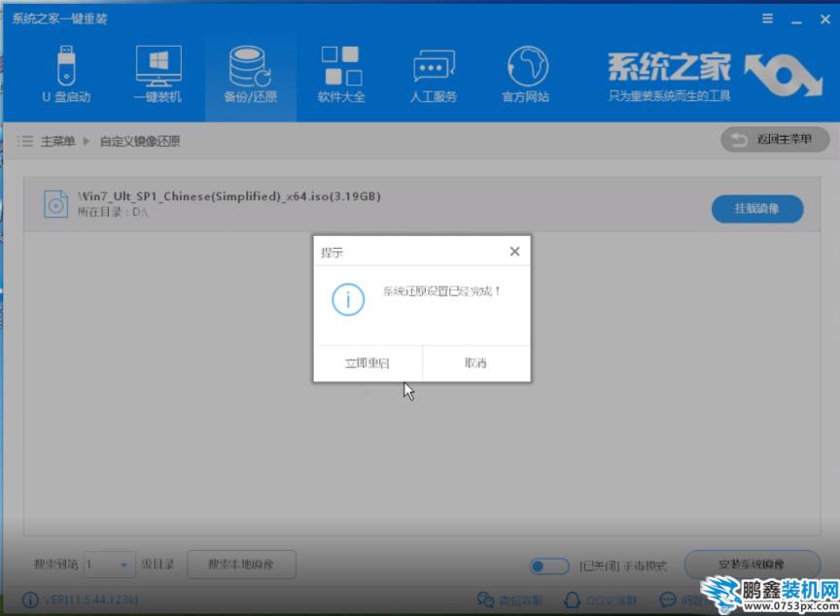840x616 pixels.
Task: Click the 系统之家 logo
Action: click(715, 77)
